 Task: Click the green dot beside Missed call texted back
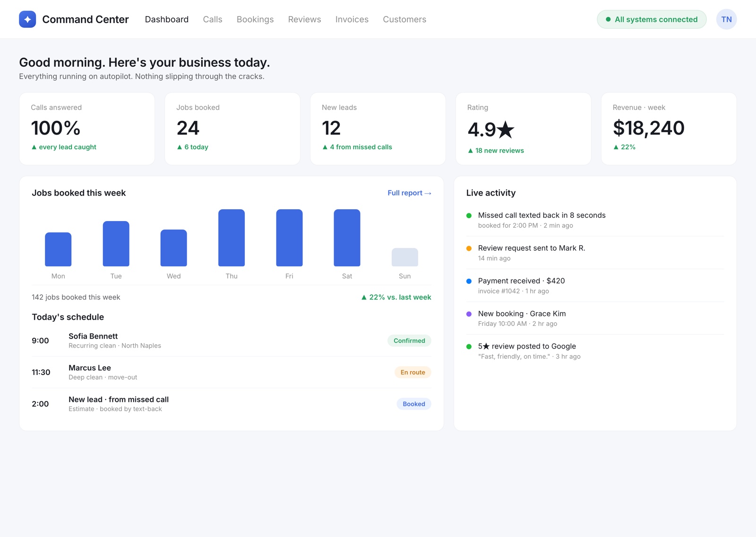point(469,215)
